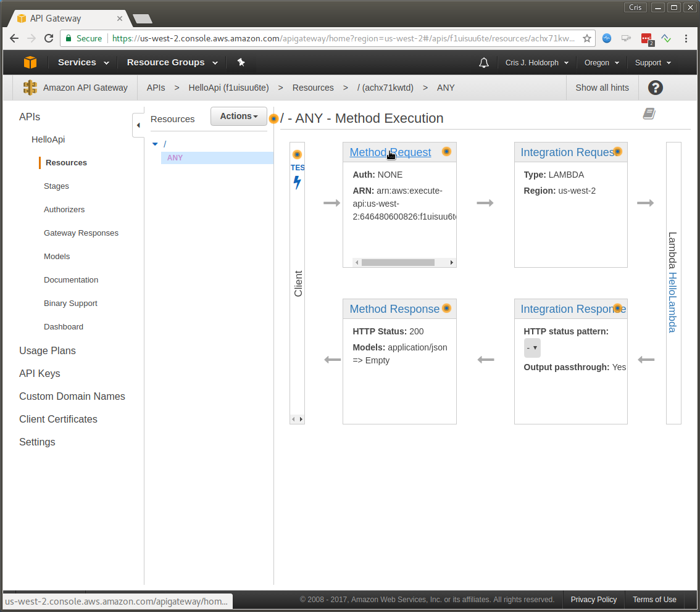Open Chrome three-dot menu
The image size is (700, 612).
tap(686, 38)
